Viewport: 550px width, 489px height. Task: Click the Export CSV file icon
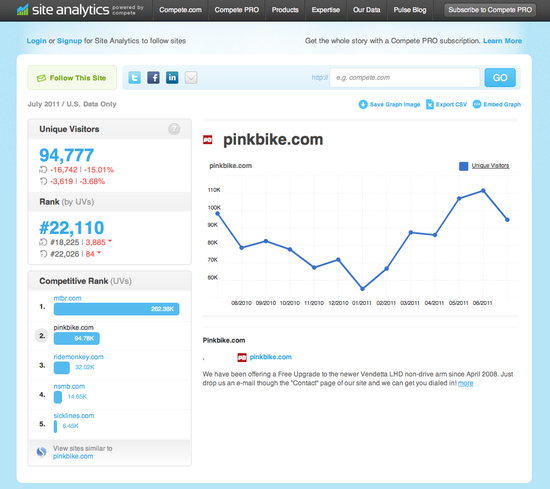pos(430,104)
